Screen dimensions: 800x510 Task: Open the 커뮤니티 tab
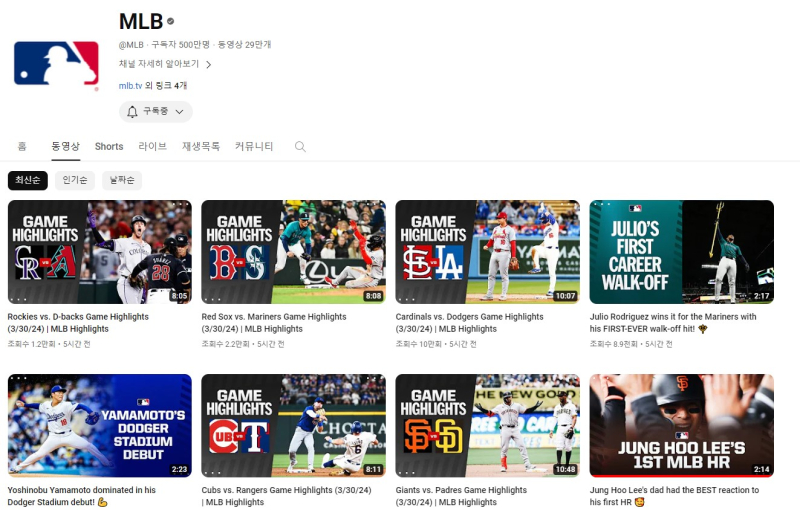pos(254,146)
